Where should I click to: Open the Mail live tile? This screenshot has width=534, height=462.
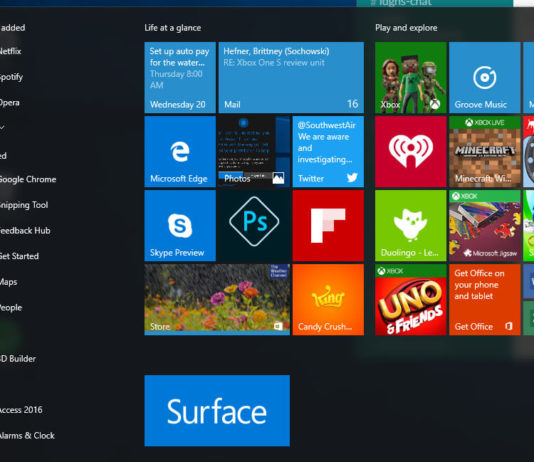291,78
